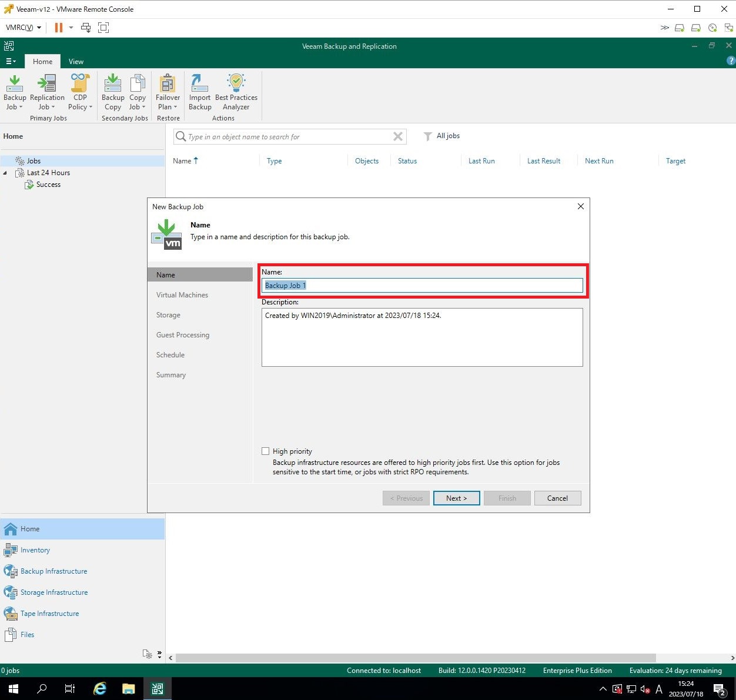Collapse the Last 24 Hours tree node

pyautogui.click(x=5, y=173)
